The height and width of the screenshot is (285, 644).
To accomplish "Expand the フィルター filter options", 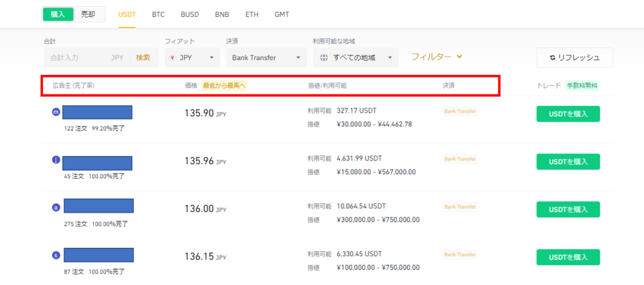I will pos(437,57).
